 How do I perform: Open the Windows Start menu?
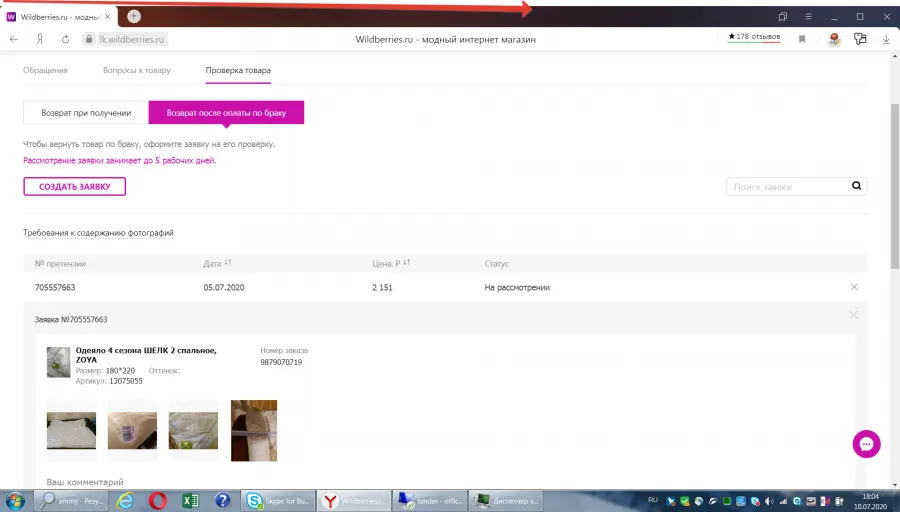coord(14,501)
